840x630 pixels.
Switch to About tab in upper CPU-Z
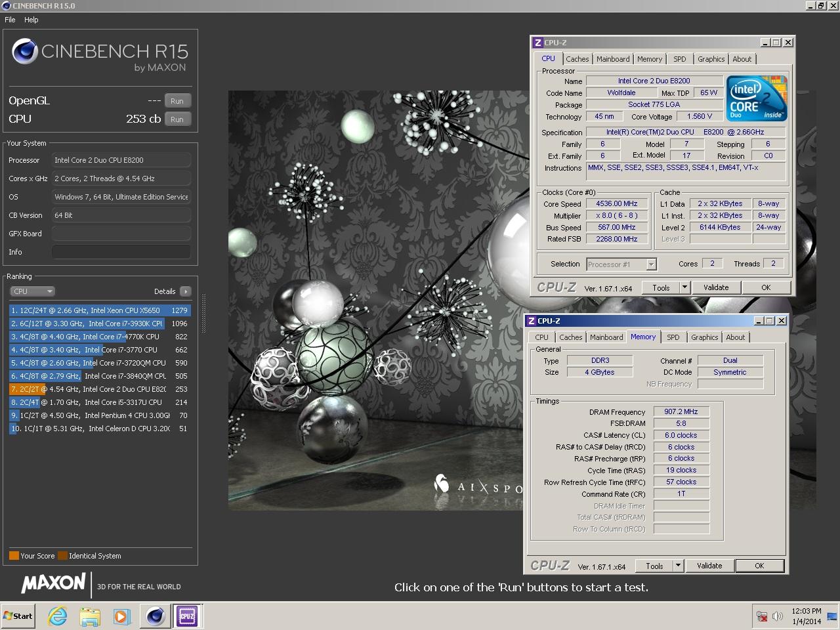pos(742,59)
